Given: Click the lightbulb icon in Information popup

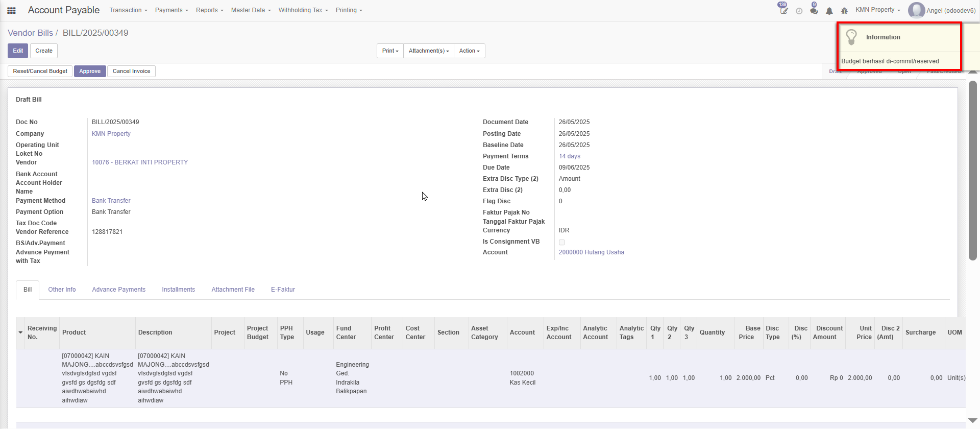Looking at the screenshot, I should (851, 37).
